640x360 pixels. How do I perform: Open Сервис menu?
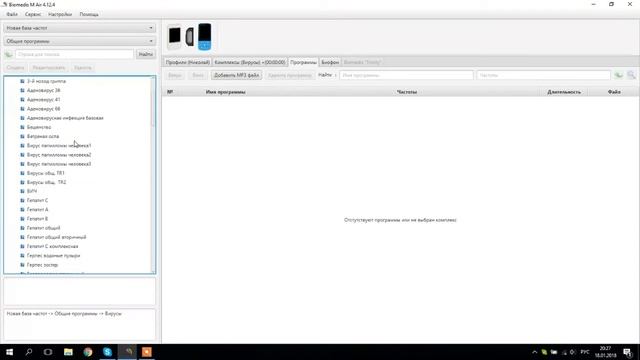point(33,14)
